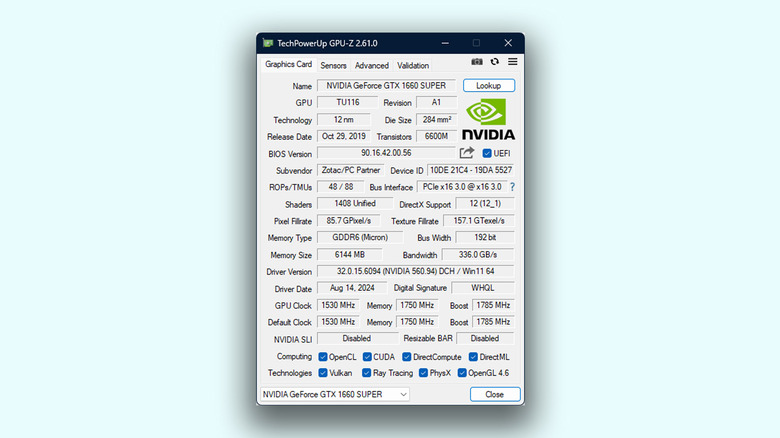The width and height of the screenshot is (780, 438).
Task: Click the GPU Clock value 1530 MHz
Action: [338, 305]
